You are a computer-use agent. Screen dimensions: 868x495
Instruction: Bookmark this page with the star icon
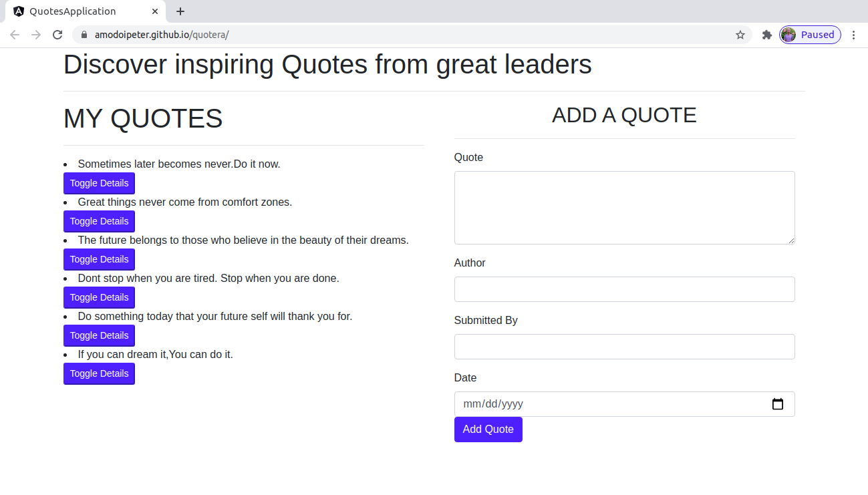740,35
